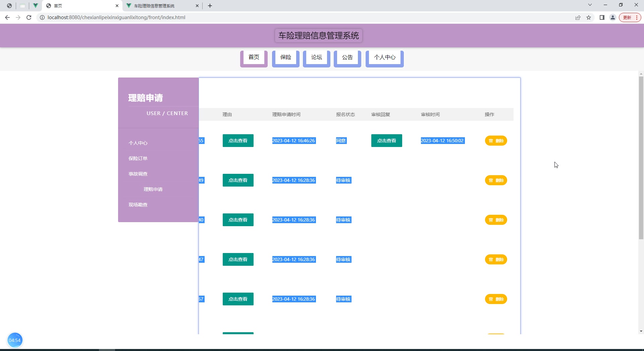Viewport: 644px width, 351px height.
Task: Click the pinned Vue logo tab
Action: click(x=35, y=6)
